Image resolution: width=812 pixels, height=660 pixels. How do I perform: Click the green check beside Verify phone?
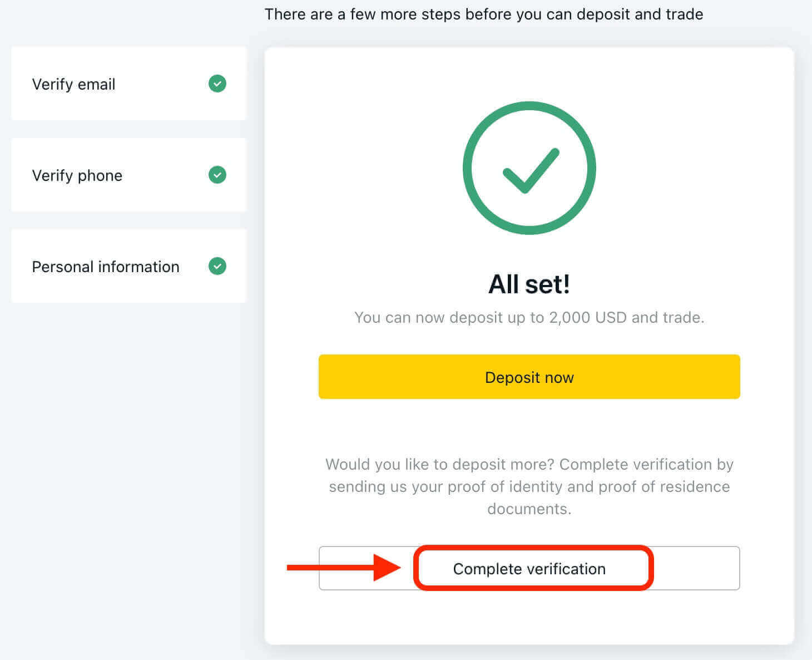click(x=217, y=175)
